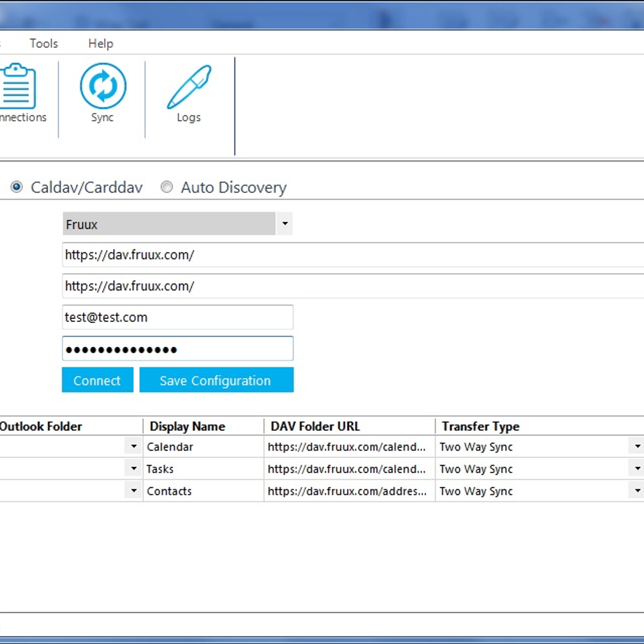Expand Outlook Folder dropdown for Contacts row
The image size is (644, 644).
tap(133, 491)
